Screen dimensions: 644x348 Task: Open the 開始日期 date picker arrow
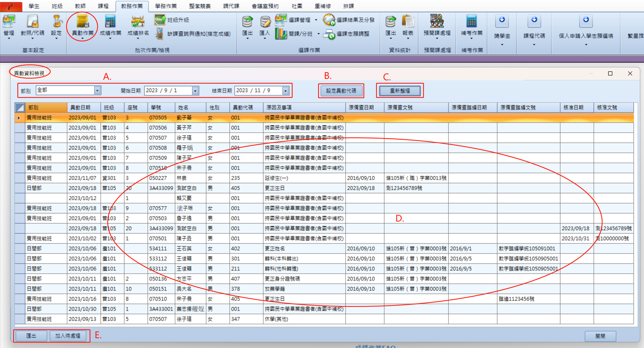coord(195,91)
